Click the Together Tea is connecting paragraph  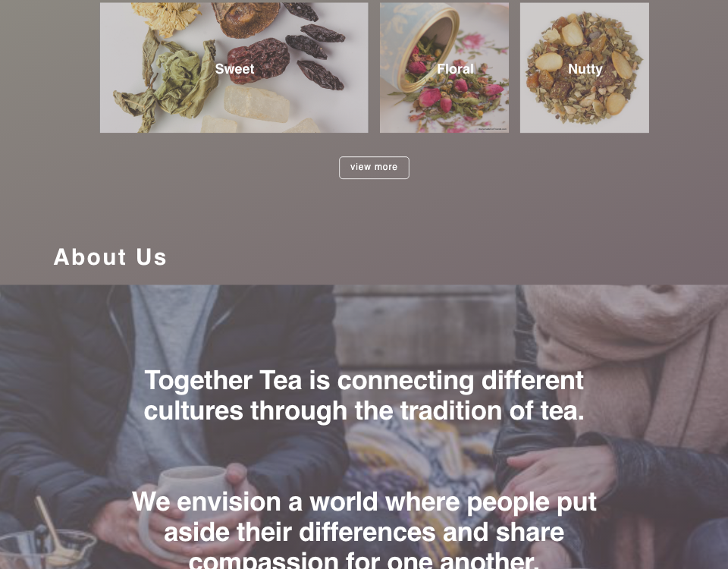point(364,395)
